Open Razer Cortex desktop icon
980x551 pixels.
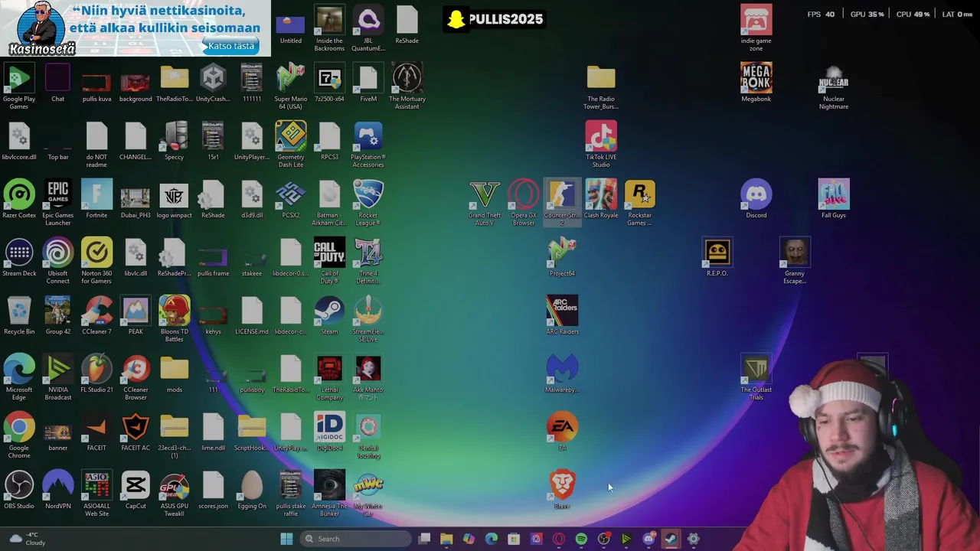(19, 201)
